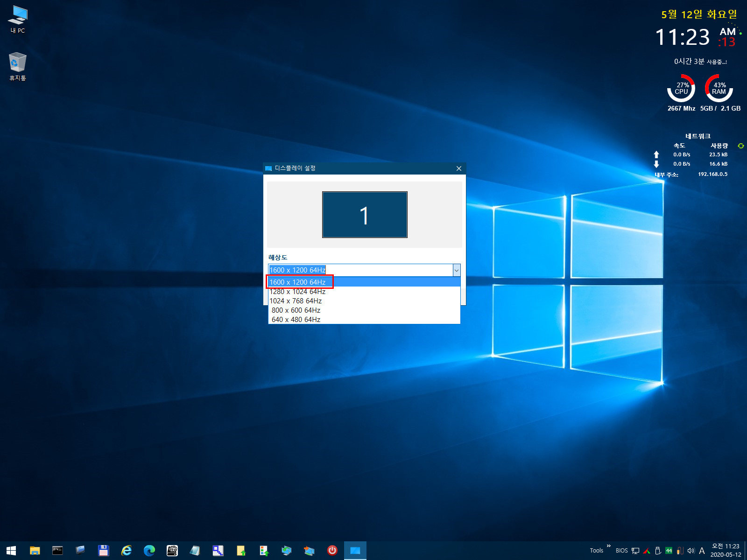Open the notepad-style taskbar icon
The height and width of the screenshot is (560, 747).
pos(195,551)
